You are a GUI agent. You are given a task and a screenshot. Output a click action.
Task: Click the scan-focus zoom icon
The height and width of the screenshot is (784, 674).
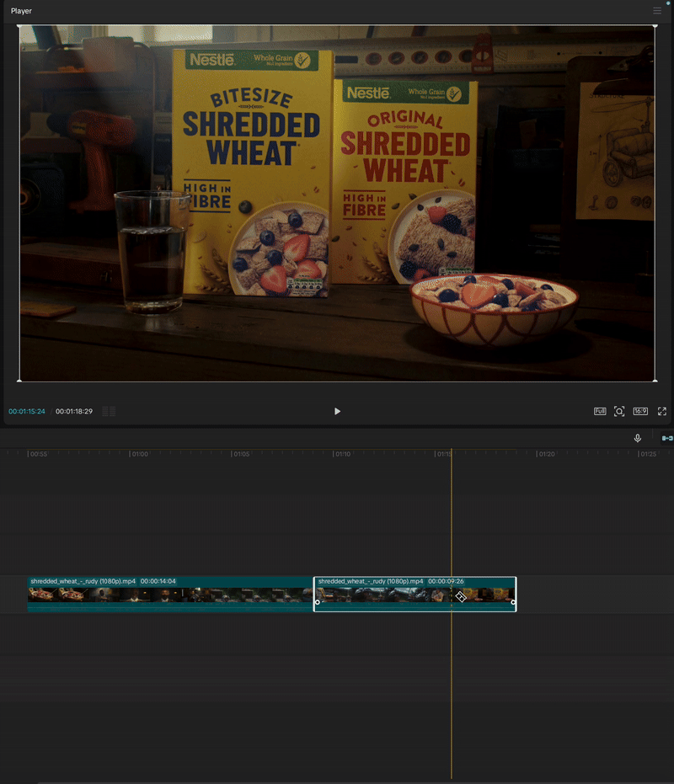619,411
